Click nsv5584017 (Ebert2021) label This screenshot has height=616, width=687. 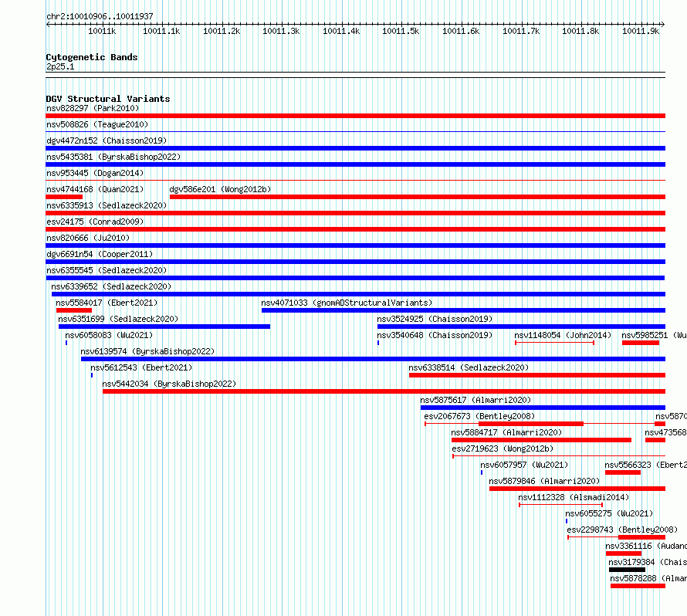[107, 303]
